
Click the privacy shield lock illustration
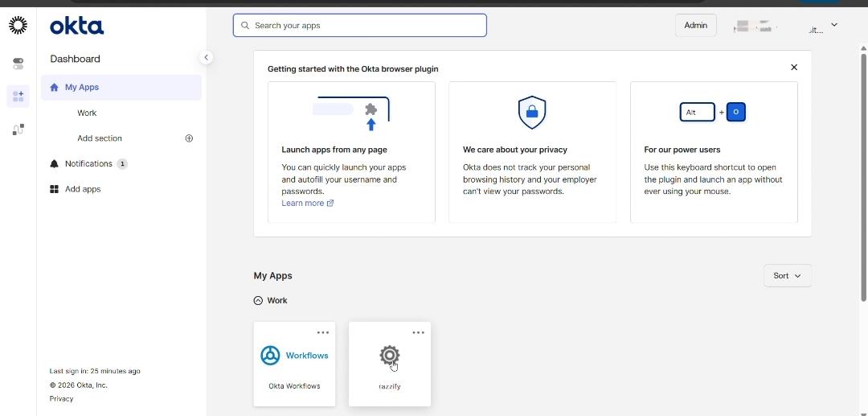[531, 113]
